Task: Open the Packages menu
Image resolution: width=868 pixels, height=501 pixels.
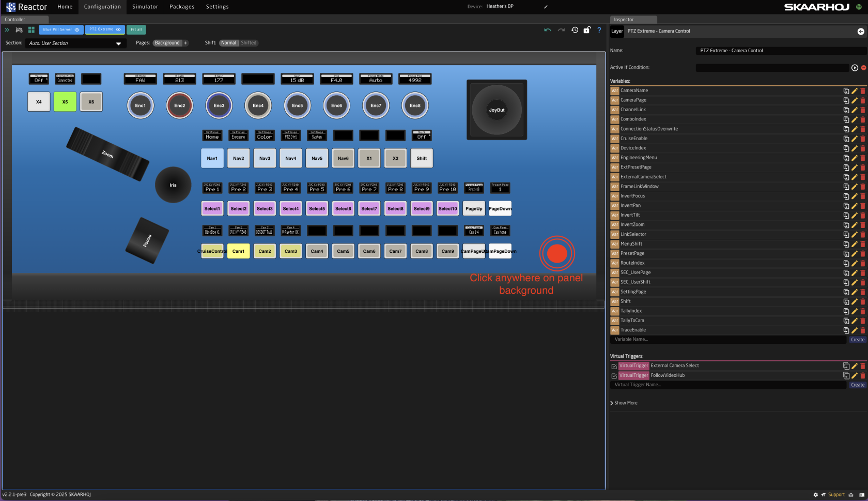Action: coord(182,7)
